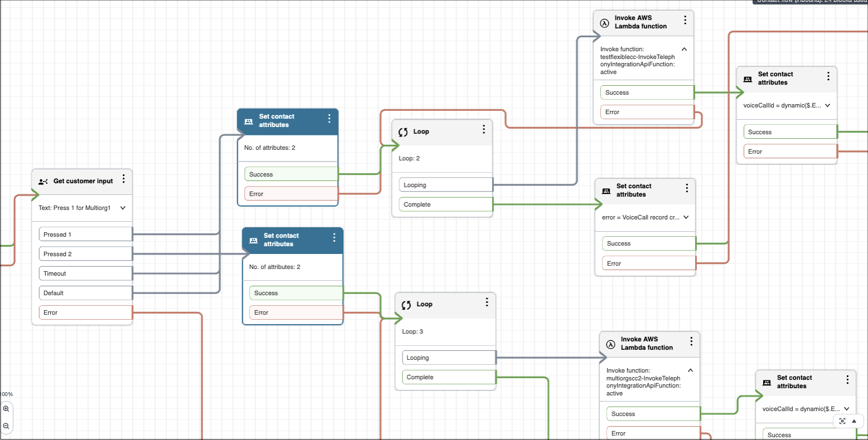Click Success branch of testflexiblecc Lambda block
The height and width of the screenshot is (440, 868).
tap(647, 92)
